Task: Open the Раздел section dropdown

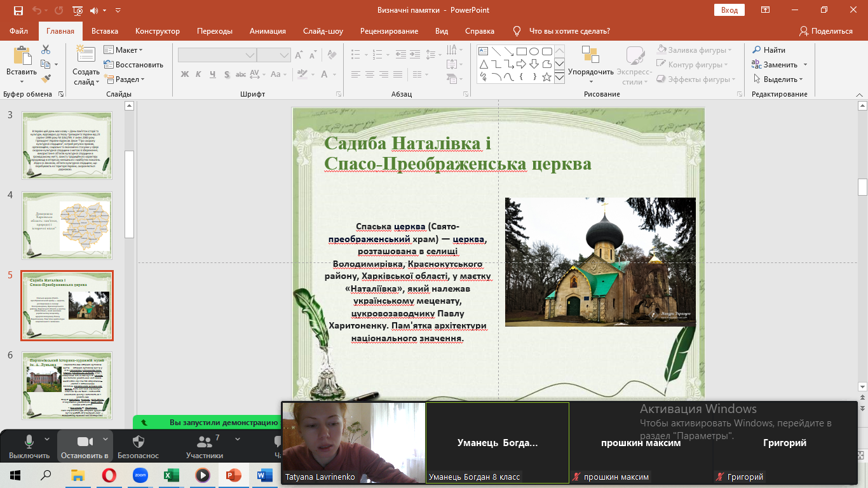Action: [125, 79]
